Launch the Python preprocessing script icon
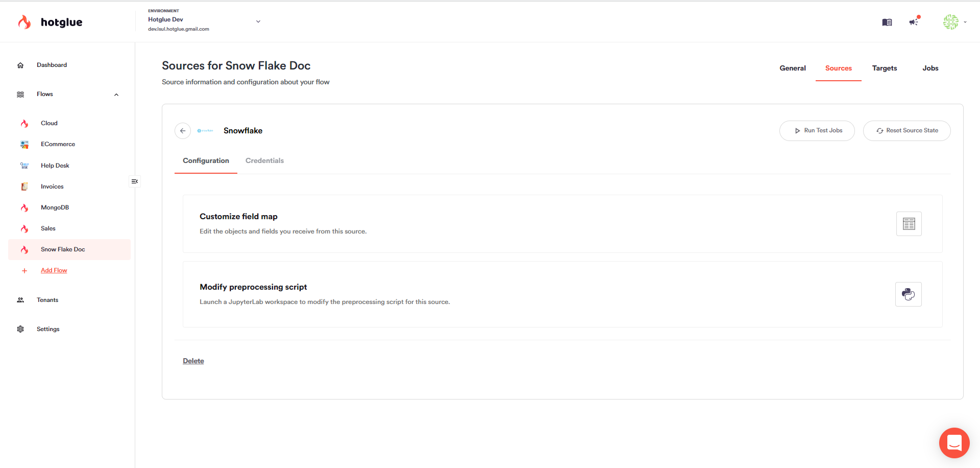The image size is (980, 468). pos(909,294)
